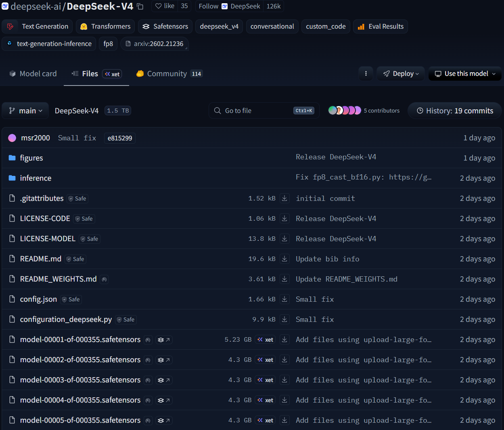The height and width of the screenshot is (430, 504).
Task: Open safetensors viewer for model-00005 file
Action: tap(163, 420)
